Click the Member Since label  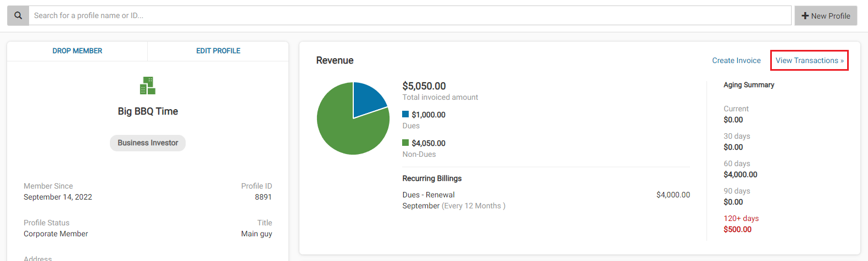tap(48, 186)
